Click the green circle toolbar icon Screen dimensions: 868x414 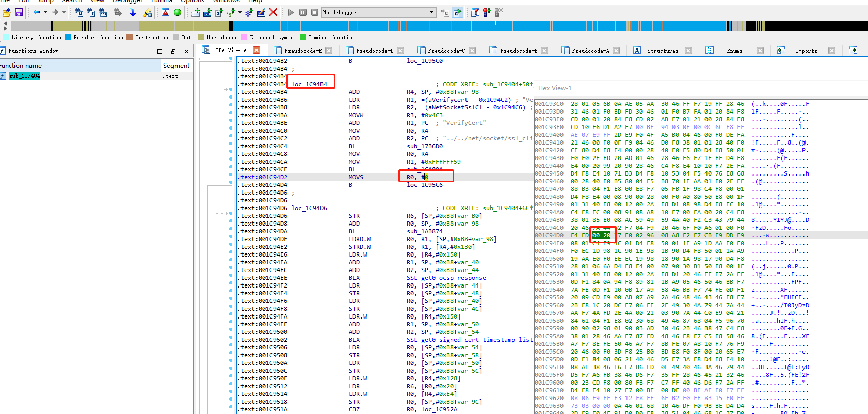(x=178, y=12)
